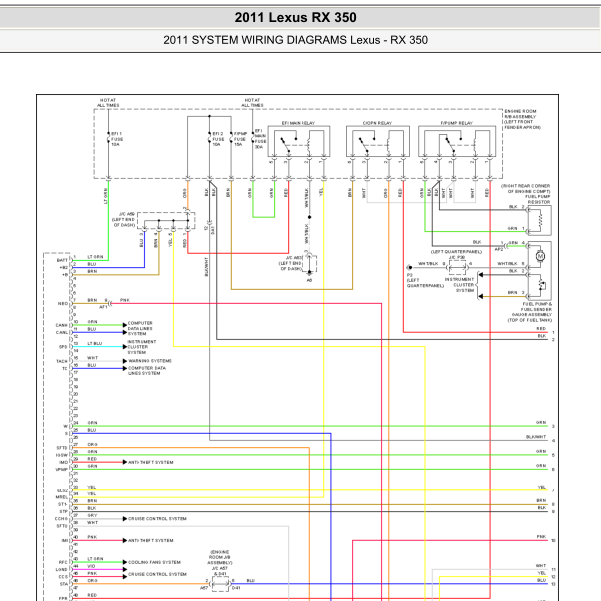Click 'COMPUTER DATA LINES SYSTEM' beside CANH and CANL
This screenshot has width=601, height=601.
pyautogui.click(x=140, y=328)
